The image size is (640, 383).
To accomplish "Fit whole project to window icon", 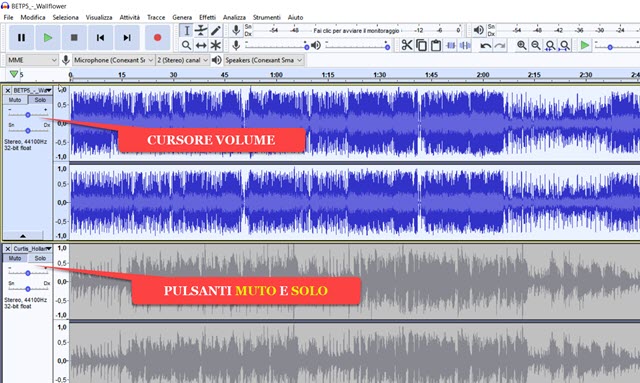I will [564, 45].
